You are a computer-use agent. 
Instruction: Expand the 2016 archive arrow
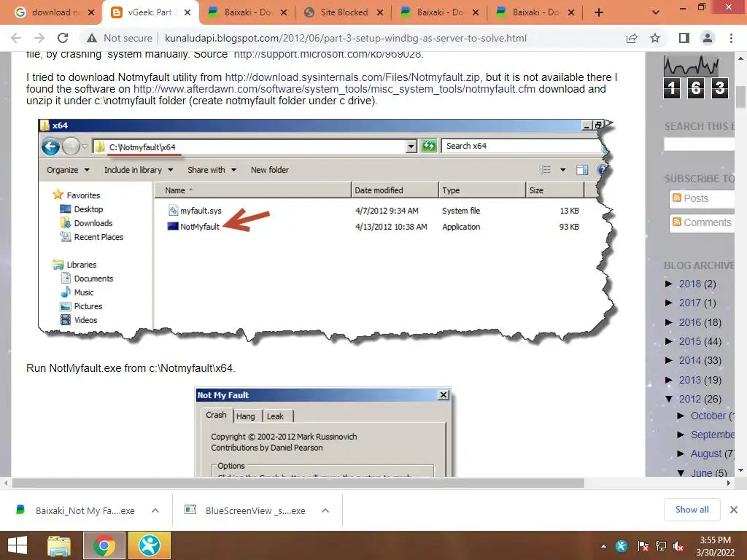(x=669, y=322)
